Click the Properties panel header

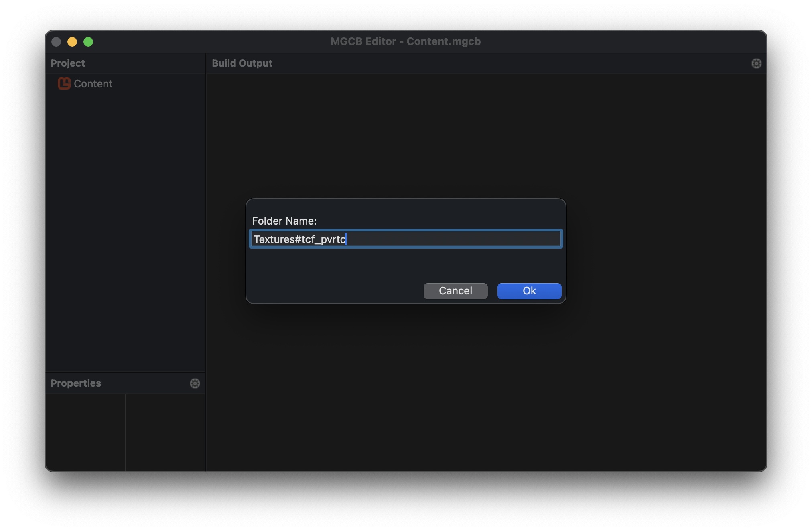(x=75, y=383)
